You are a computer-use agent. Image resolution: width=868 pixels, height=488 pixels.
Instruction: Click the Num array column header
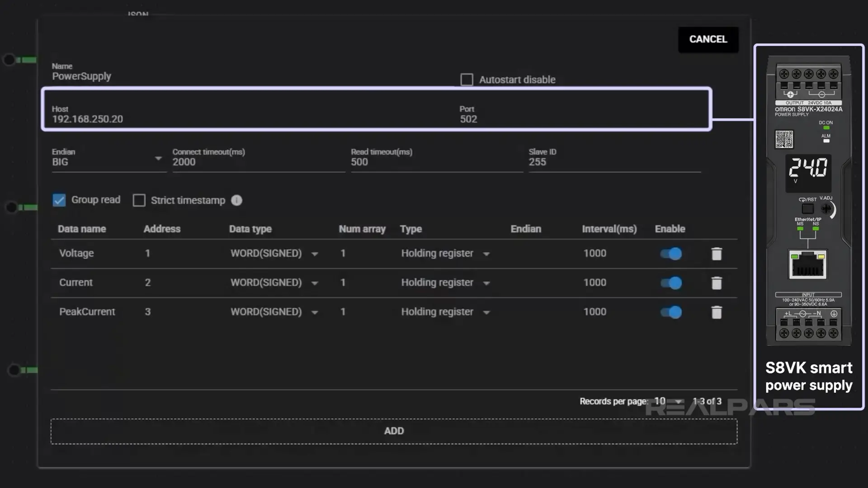pyautogui.click(x=362, y=229)
